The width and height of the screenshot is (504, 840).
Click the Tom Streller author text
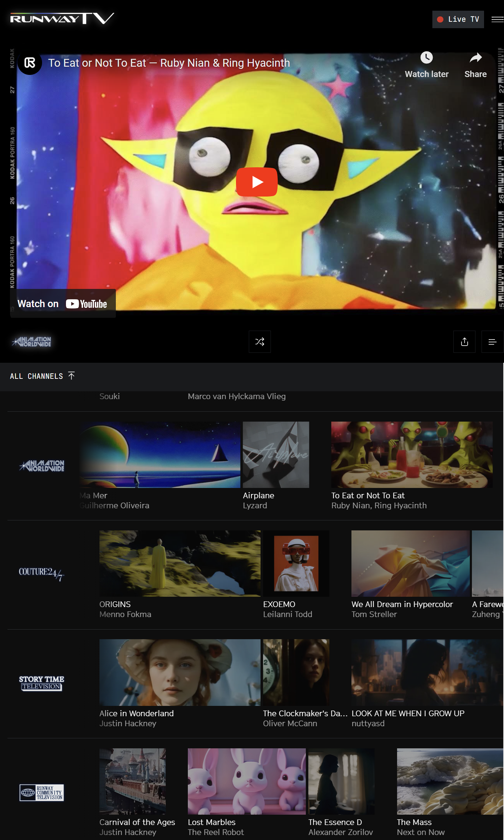point(374,614)
